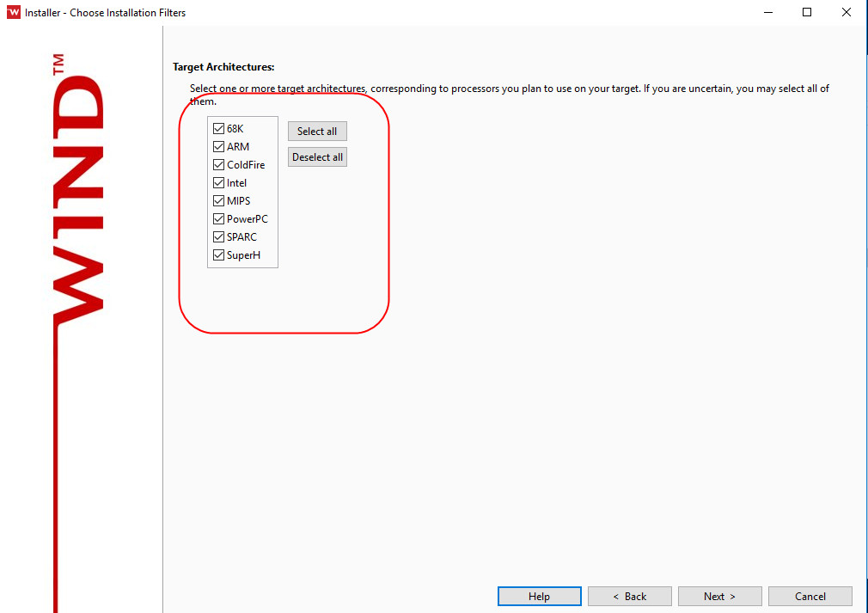Click the Wind River icon in the title bar

(x=12, y=12)
